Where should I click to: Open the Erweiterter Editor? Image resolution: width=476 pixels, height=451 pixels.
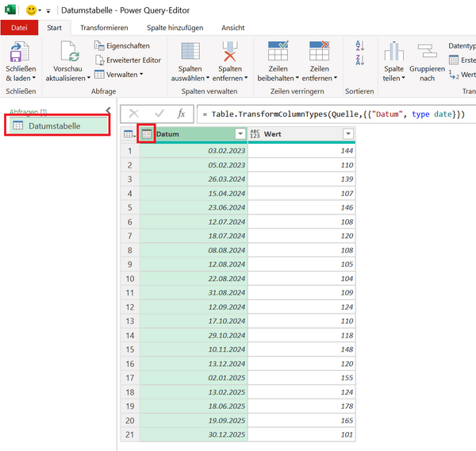[127, 60]
